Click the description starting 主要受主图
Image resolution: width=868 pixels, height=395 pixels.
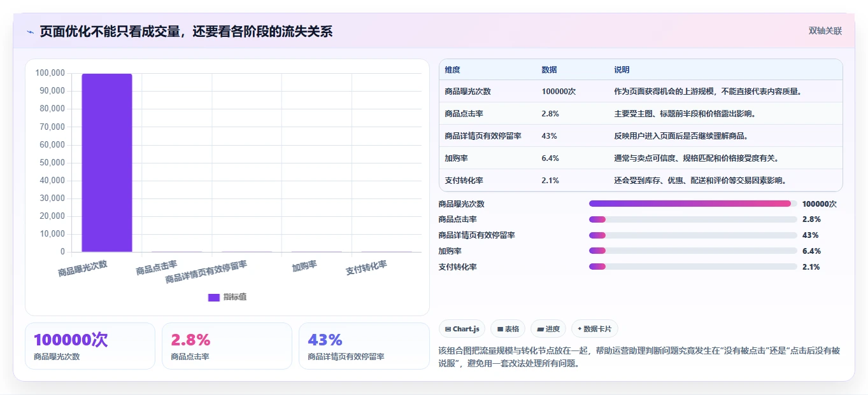point(685,114)
